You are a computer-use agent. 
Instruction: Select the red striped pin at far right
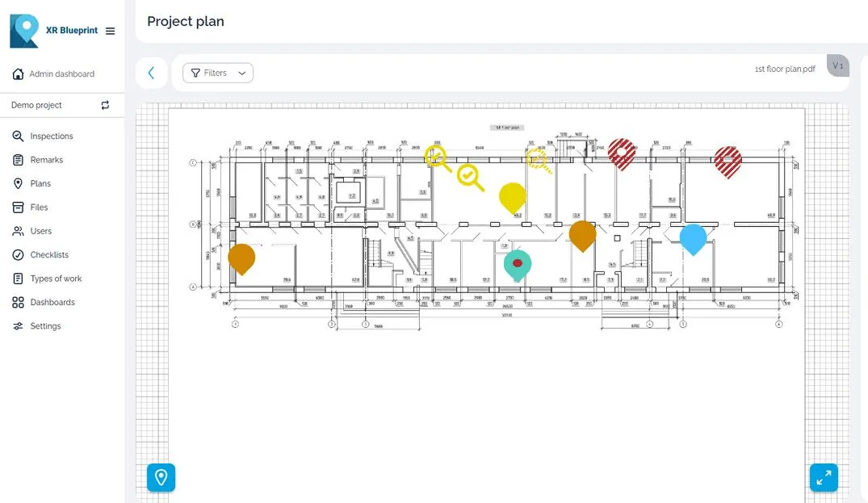click(x=728, y=162)
